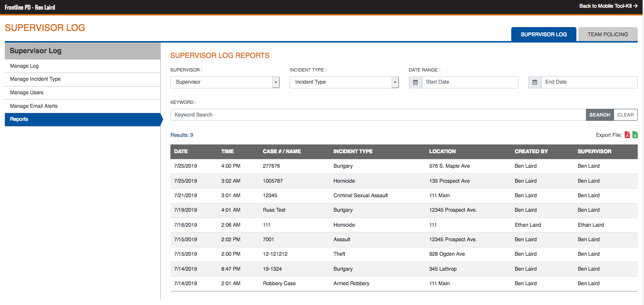Click the Start Date input field

point(469,82)
